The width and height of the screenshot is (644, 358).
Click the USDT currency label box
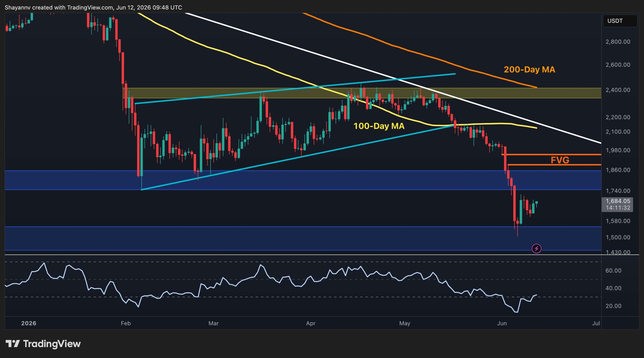[x=620, y=21]
